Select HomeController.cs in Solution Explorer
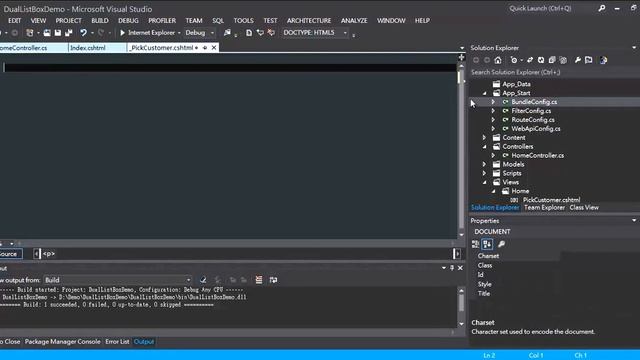 coord(538,156)
